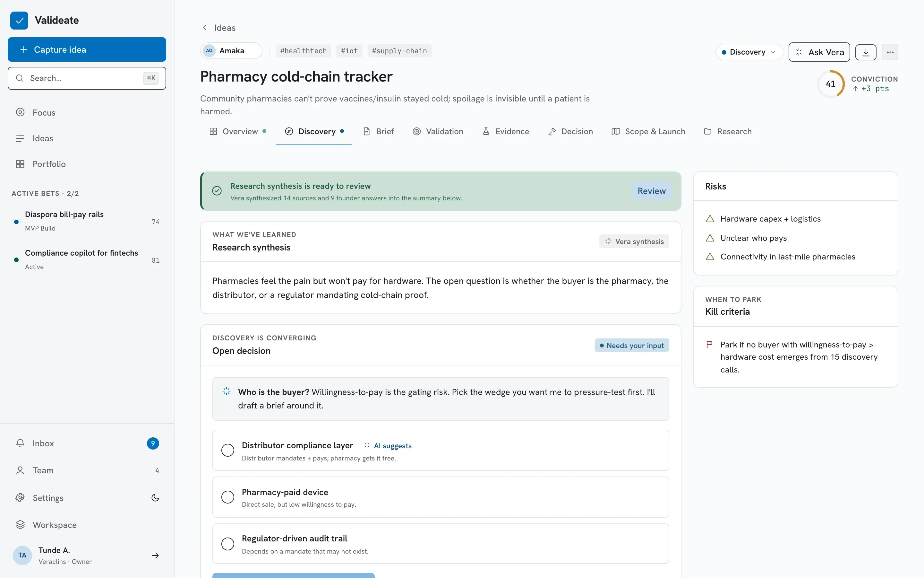This screenshot has width=924, height=578.
Task: Open Compliance copilot for fintechs bet
Action: click(x=87, y=259)
